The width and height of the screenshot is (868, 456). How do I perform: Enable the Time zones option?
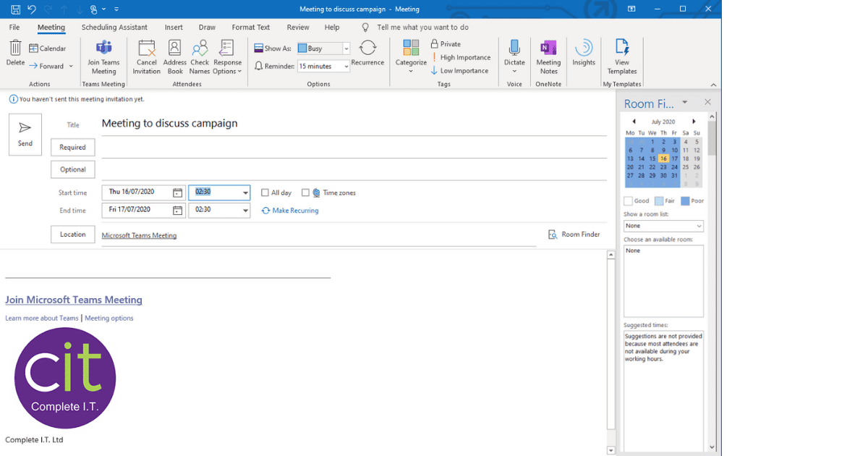[x=307, y=193]
